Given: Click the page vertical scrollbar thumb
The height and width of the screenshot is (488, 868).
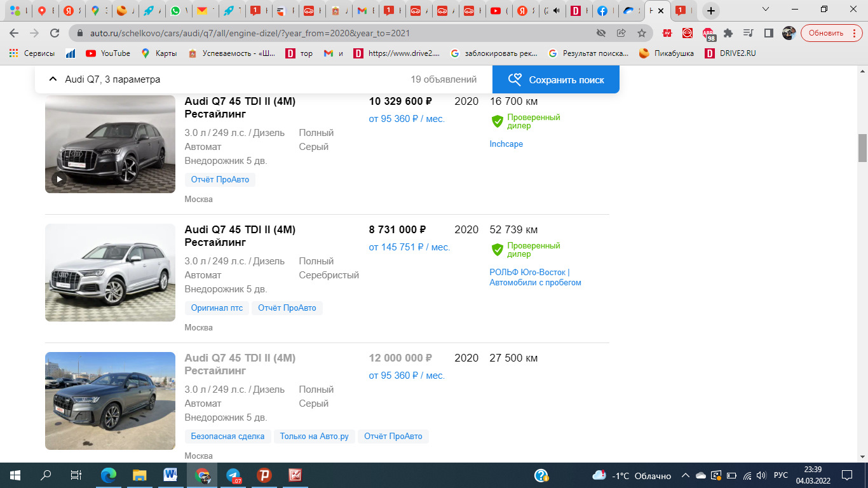Looking at the screenshot, I should 862,147.
